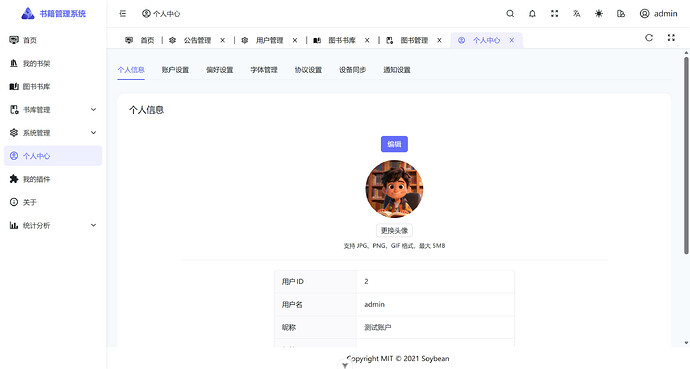
Task: Click the 用户 ID value 2
Action: click(x=366, y=281)
